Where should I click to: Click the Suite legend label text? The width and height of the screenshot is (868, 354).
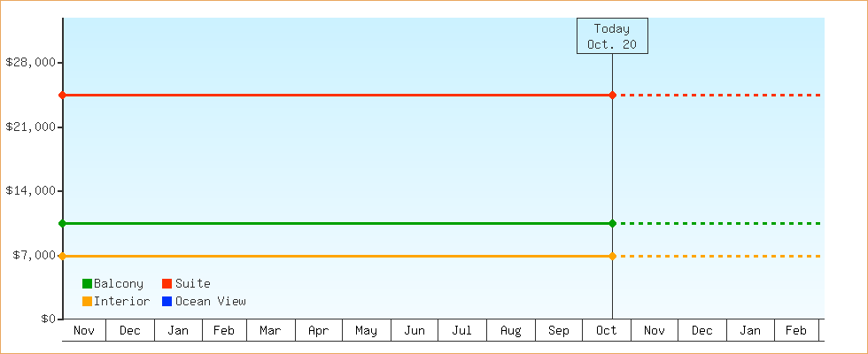pyautogui.click(x=192, y=284)
